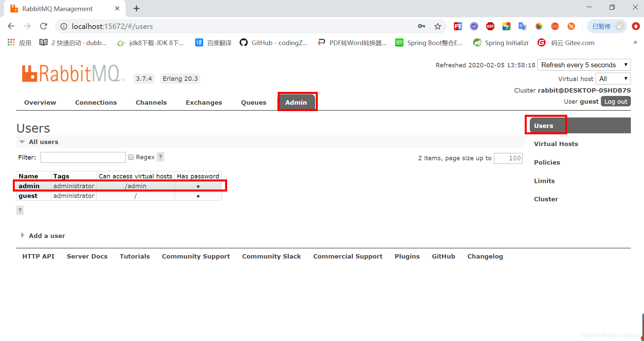
Task: Open the Google Translate extension
Action: [x=522, y=26]
